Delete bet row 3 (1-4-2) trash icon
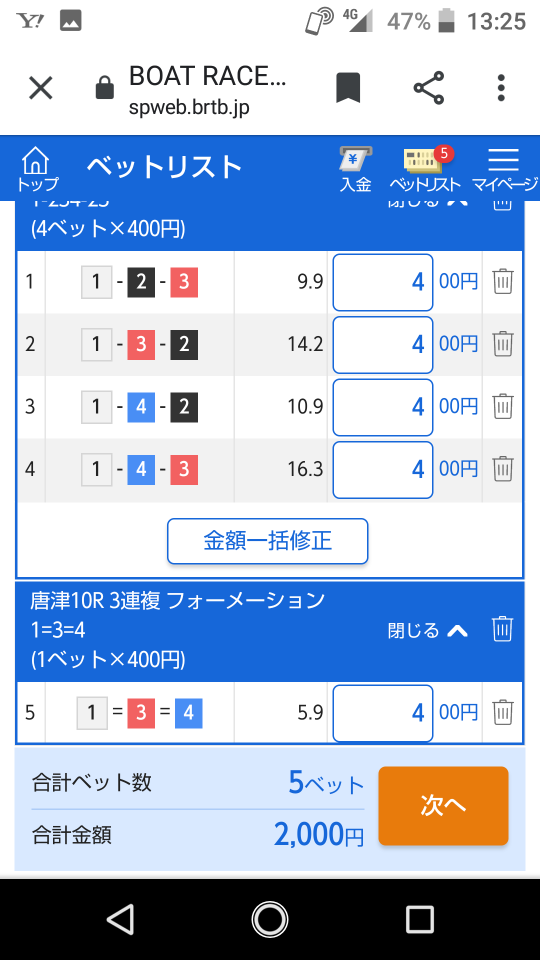The width and height of the screenshot is (540, 960). pyautogui.click(x=503, y=407)
